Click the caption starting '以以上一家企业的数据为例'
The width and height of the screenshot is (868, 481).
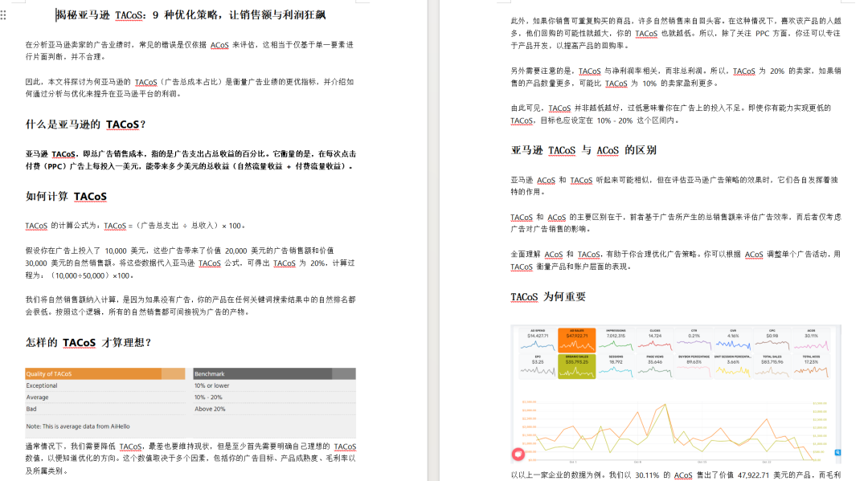[676, 475]
